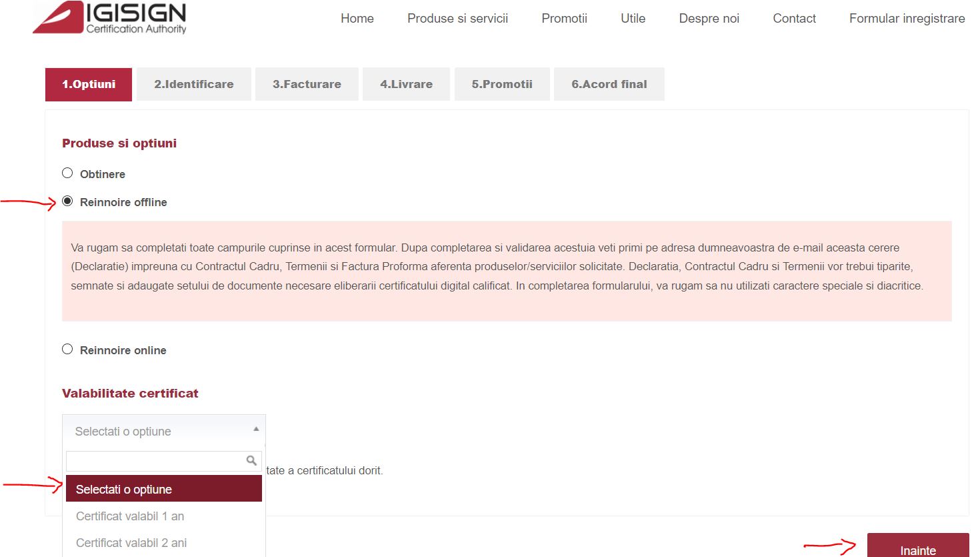
Task: Select the Reinnoire offline radio button
Action: click(x=67, y=201)
